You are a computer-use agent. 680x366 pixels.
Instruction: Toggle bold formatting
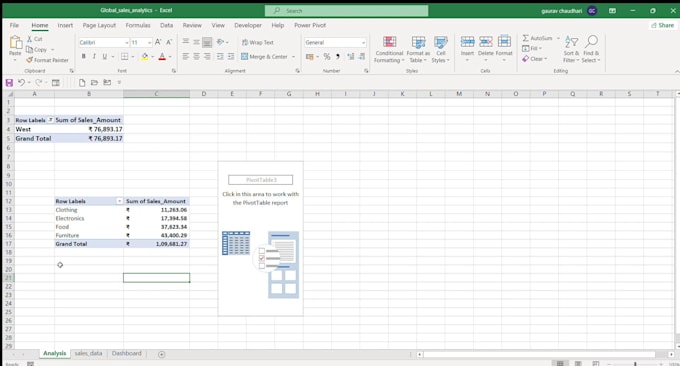click(x=83, y=56)
